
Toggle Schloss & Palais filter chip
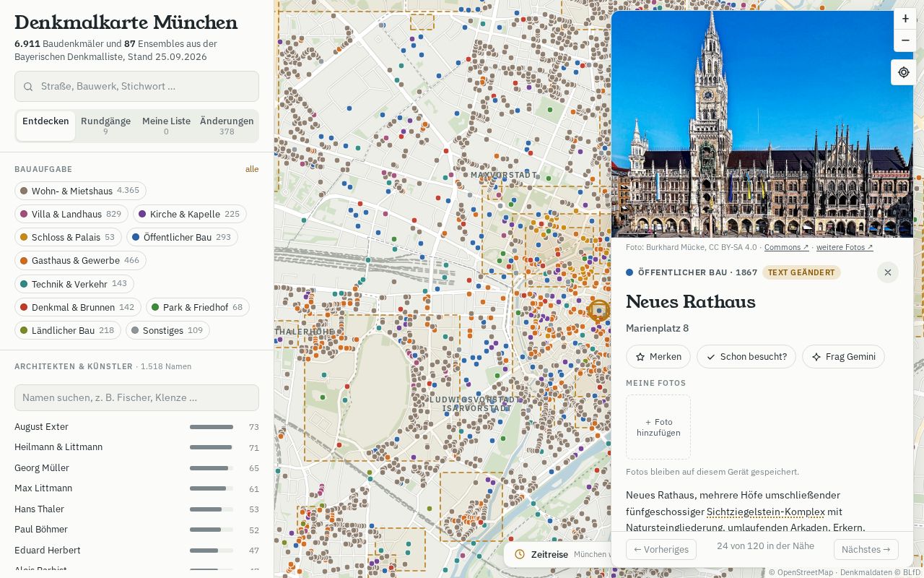point(68,237)
